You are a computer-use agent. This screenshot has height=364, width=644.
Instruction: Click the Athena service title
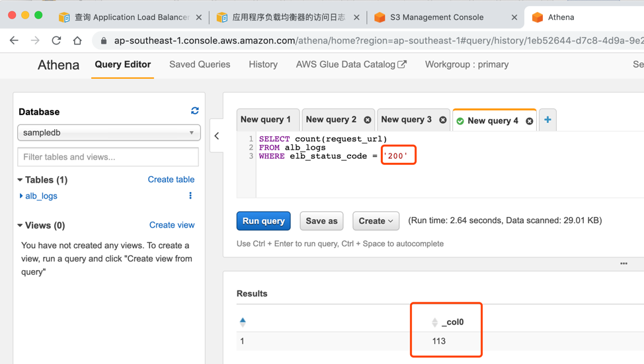point(58,65)
